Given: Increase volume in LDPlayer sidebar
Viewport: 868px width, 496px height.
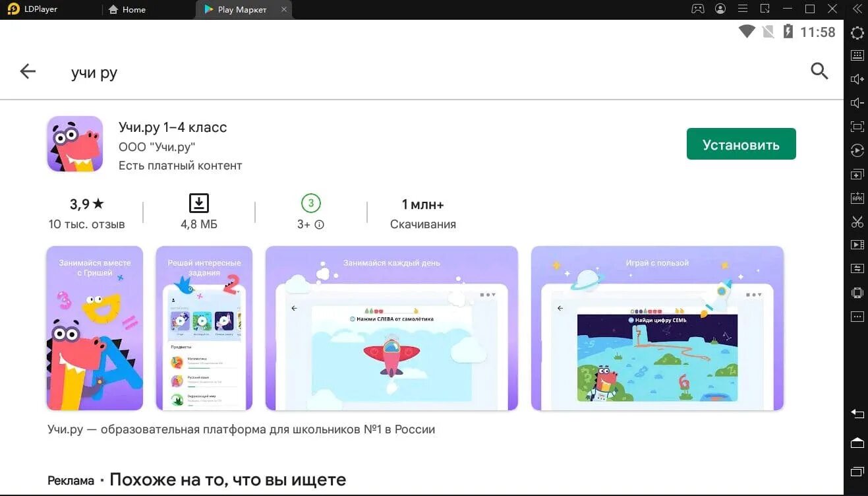Looking at the screenshot, I should click(857, 79).
